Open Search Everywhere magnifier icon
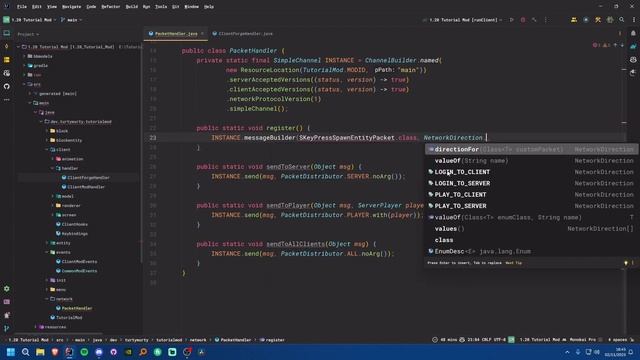640x360 pixels. [622, 20]
